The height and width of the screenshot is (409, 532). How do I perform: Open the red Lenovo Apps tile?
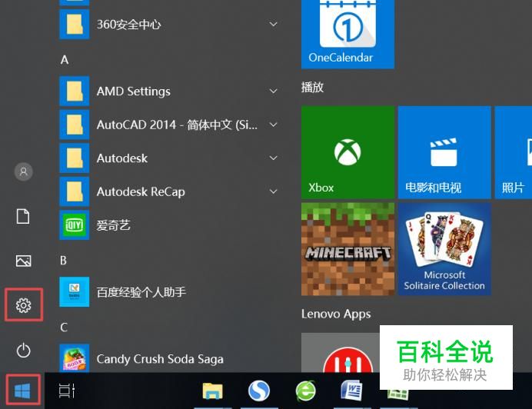(x=341, y=352)
